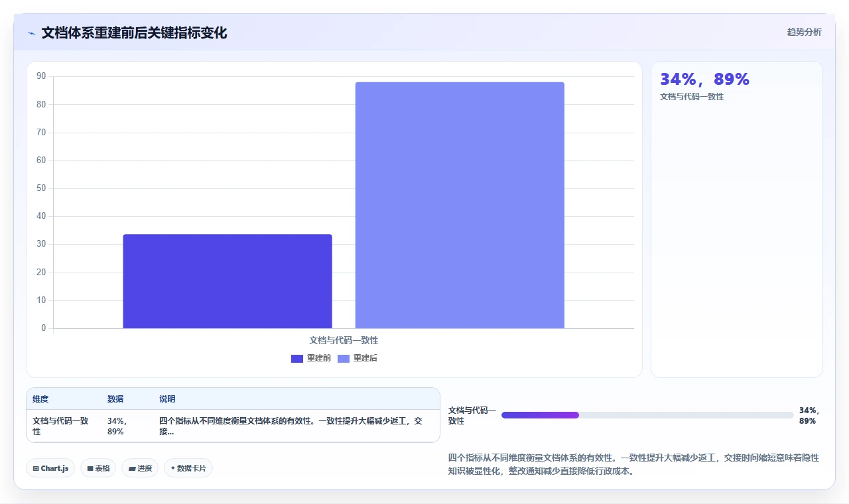Viewport: 849px width, 504px height.
Task: Click the truncated description in the table row
Action: click(291, 426)
